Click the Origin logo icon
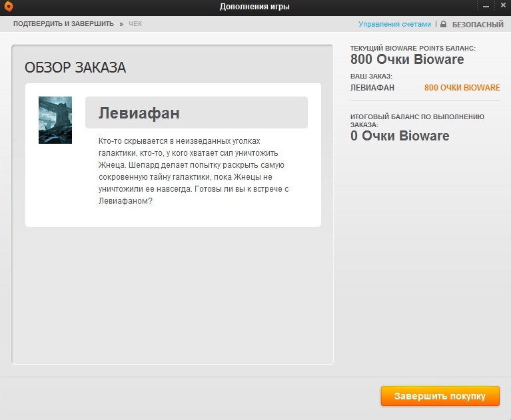Viewport: 511px width, 420px height. (x=9, y=6)
